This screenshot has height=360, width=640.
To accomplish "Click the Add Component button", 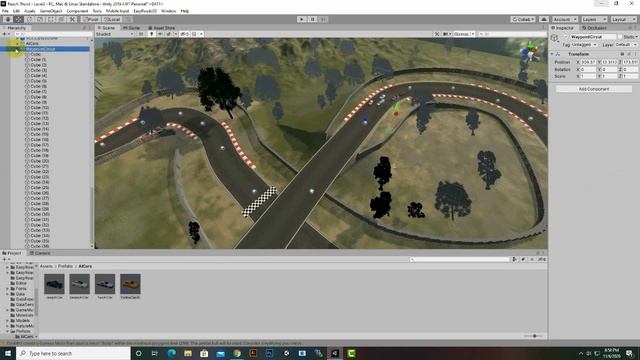I will 594,89.
